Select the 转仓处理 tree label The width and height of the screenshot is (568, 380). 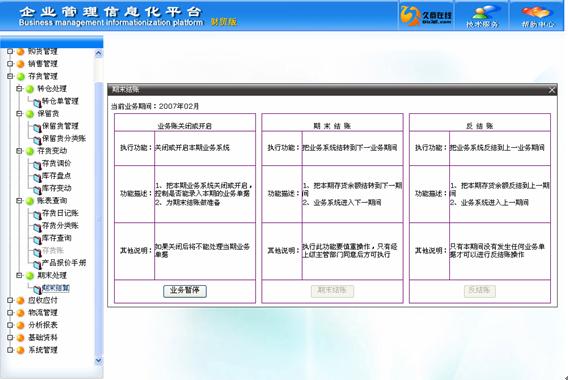tap(52, 89)
